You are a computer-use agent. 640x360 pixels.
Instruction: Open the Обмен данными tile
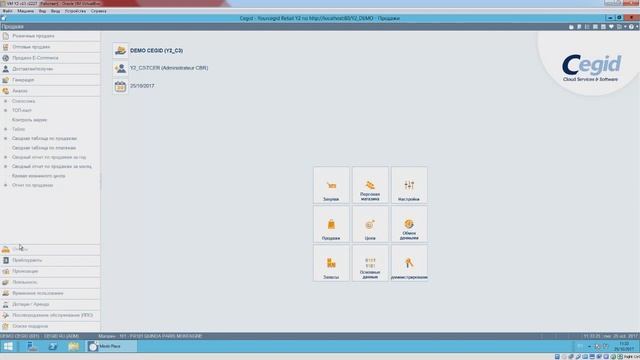[409, 224]
